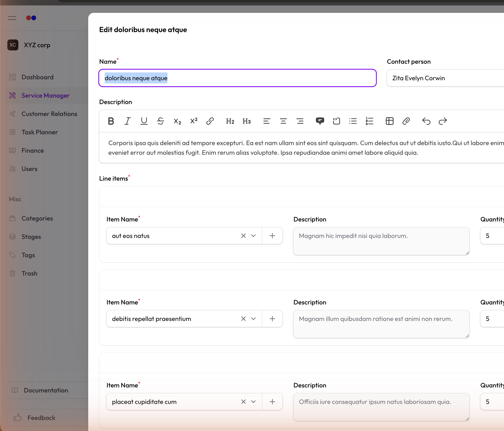The width and height of the screenshot is (504, 431).
Task: Click the Name input field
Action: (238, 78)
